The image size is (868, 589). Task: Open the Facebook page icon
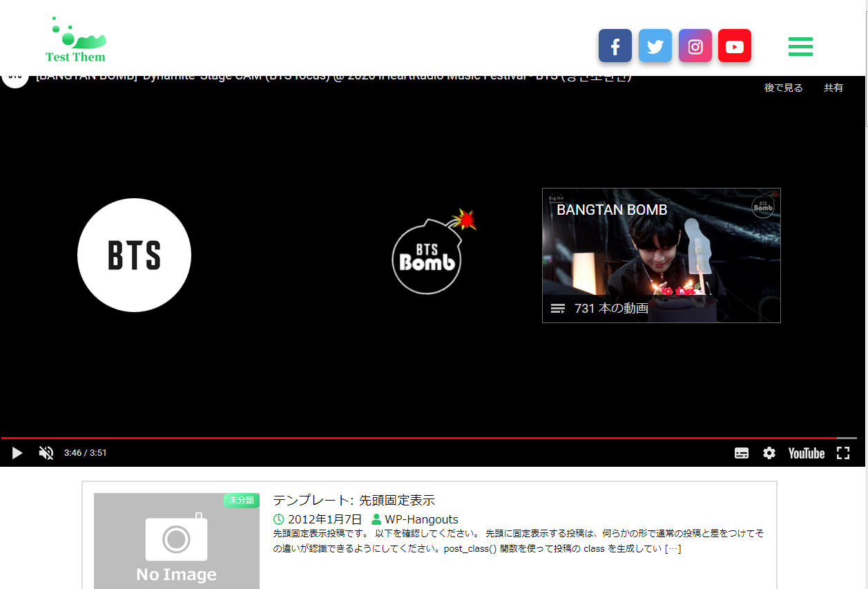[615, 46]
